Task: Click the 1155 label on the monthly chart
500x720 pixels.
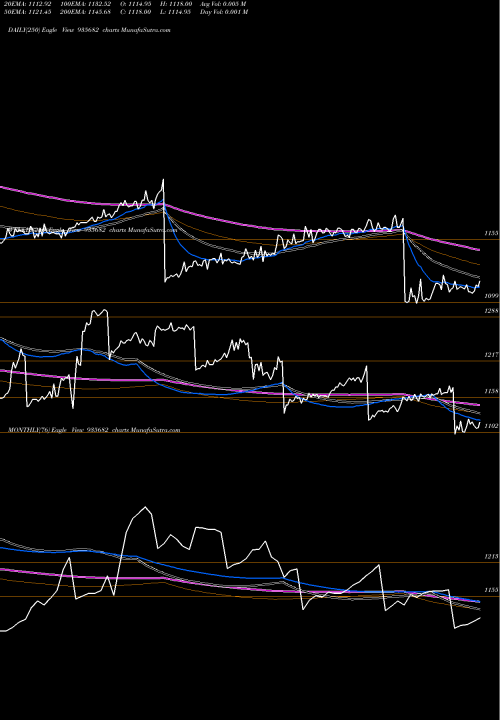Action: point(491,590)
